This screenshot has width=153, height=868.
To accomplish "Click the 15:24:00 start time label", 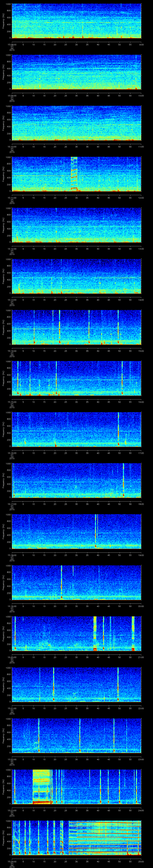I will coord(12,862).
